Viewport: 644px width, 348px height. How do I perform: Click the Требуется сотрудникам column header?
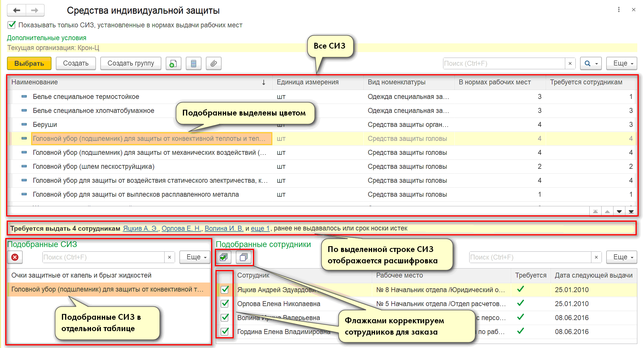(586, 82)
